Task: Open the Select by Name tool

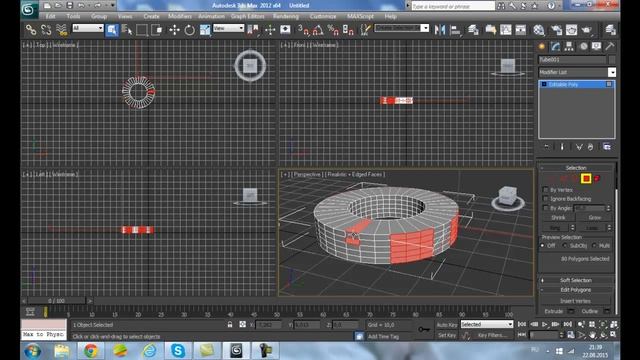Action: pos(127,30)
